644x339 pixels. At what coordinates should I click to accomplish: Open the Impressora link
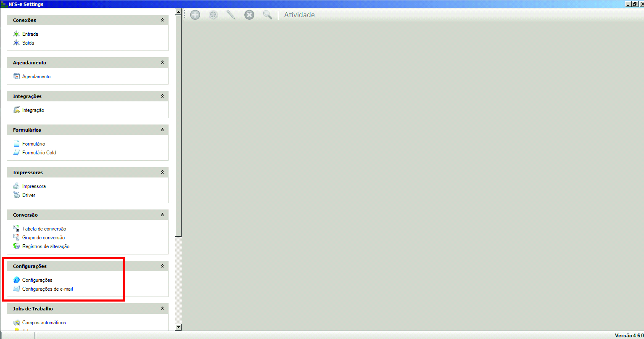click(34, 186)
